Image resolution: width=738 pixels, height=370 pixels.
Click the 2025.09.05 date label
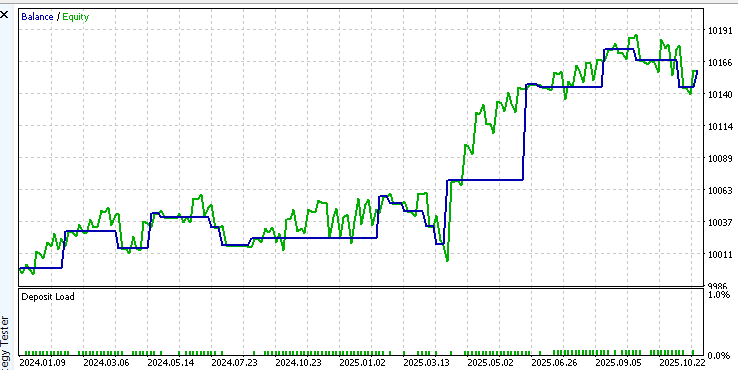point(618,363)
